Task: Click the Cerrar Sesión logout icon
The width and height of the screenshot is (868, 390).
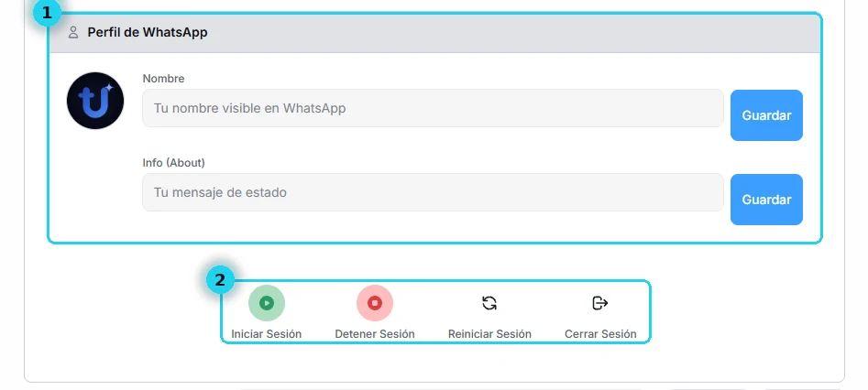Action: [600, 303]
